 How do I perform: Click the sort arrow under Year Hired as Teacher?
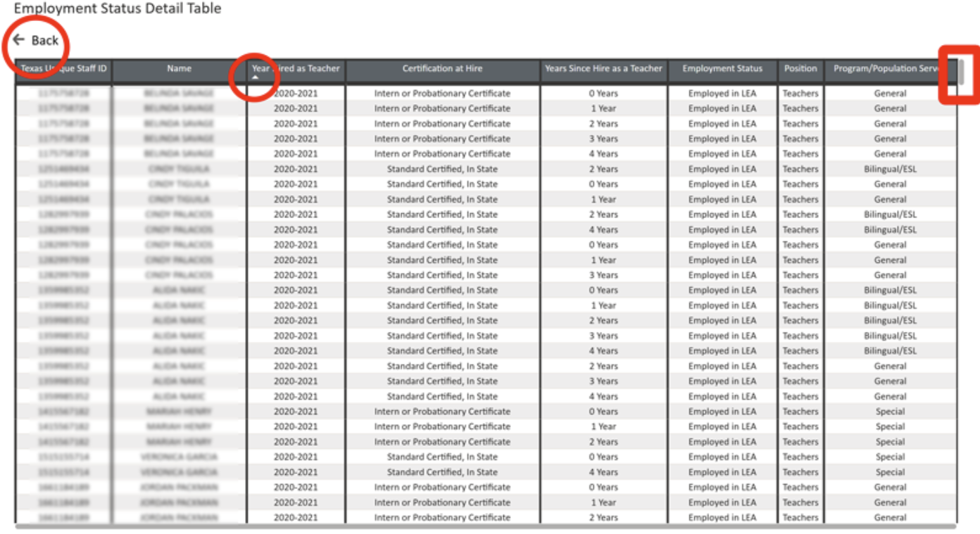coord(256,78)
